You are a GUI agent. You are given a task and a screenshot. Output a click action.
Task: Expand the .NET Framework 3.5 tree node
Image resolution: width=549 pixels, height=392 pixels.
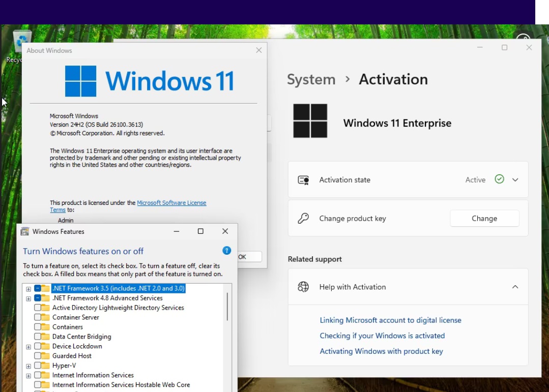28,289
